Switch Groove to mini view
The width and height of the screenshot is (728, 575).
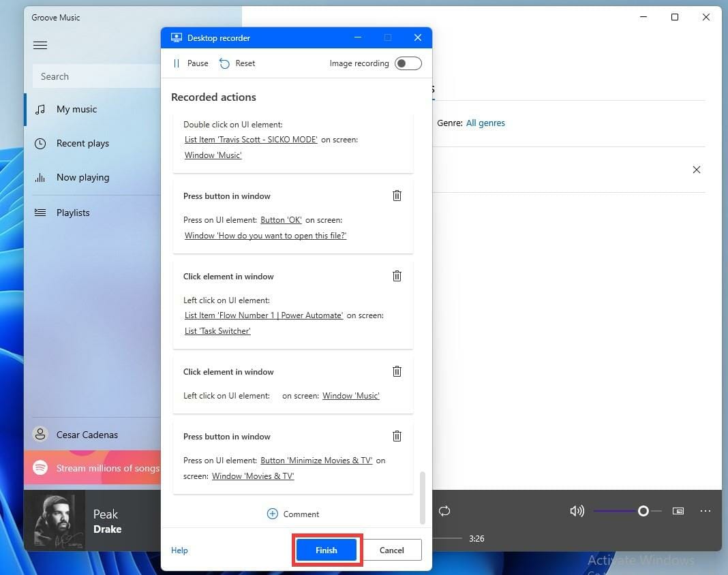pos(678,511)
